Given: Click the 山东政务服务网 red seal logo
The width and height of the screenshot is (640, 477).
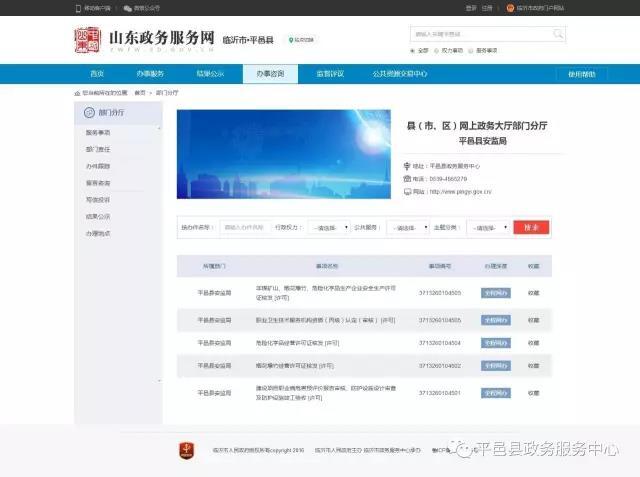Looking at the screenshot, I should [88, 40].
